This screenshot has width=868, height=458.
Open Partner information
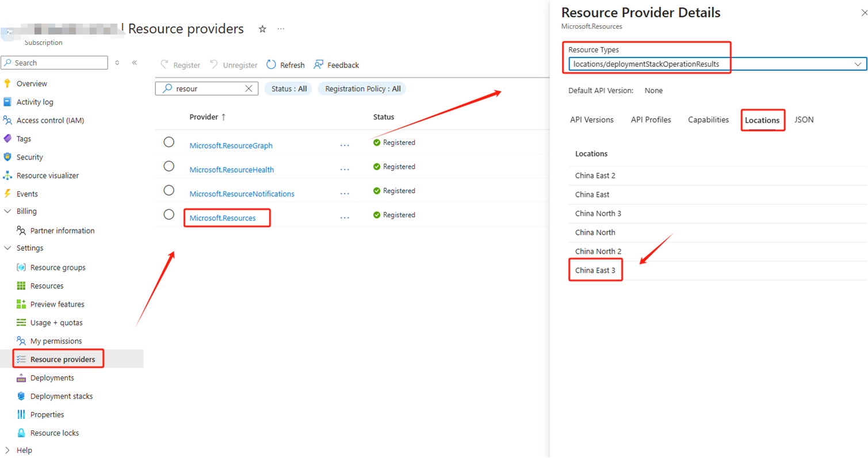62,231
